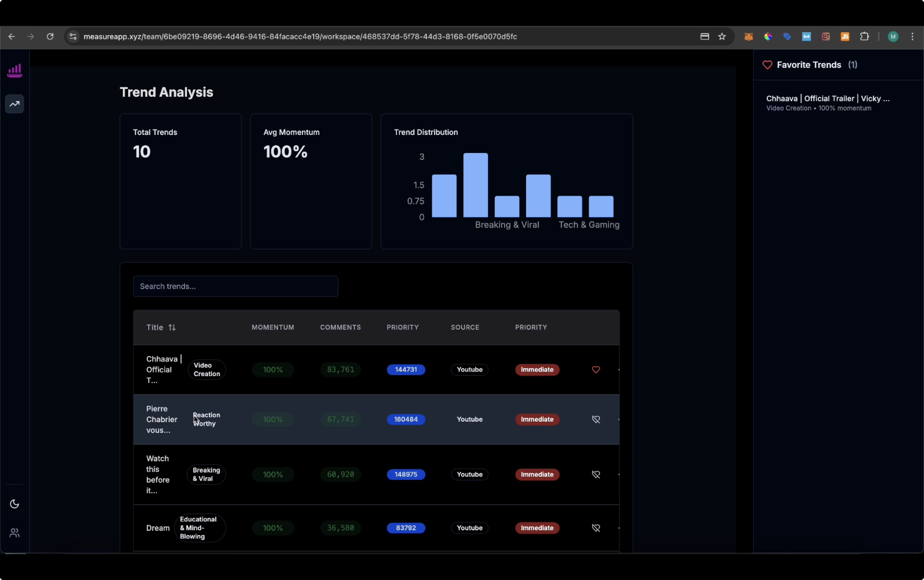Click the Search trends input field
This screenshot has width=924, height=580.
click(235, 286)
